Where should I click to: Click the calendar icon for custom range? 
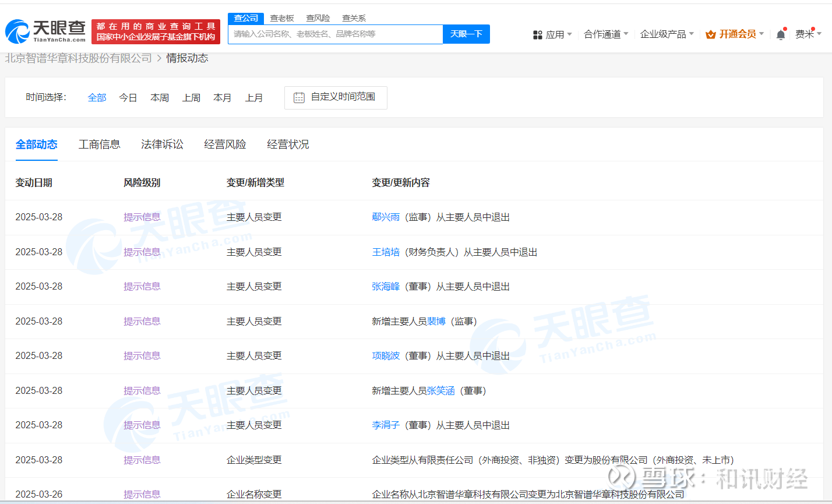click(299, 98)
